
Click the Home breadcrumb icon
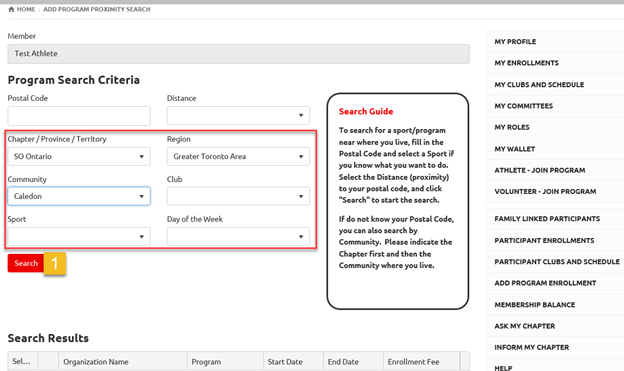coord(11,9)
